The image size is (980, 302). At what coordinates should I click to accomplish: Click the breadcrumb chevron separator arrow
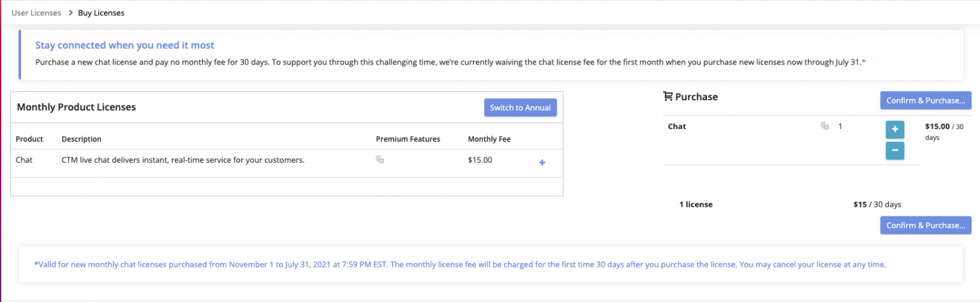(x=70, y=13)
